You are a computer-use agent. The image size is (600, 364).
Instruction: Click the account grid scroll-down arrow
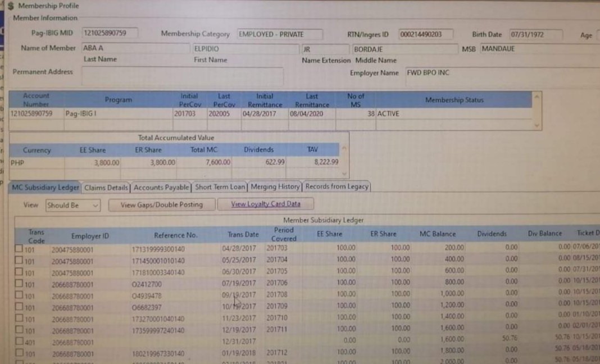(537, 125)
